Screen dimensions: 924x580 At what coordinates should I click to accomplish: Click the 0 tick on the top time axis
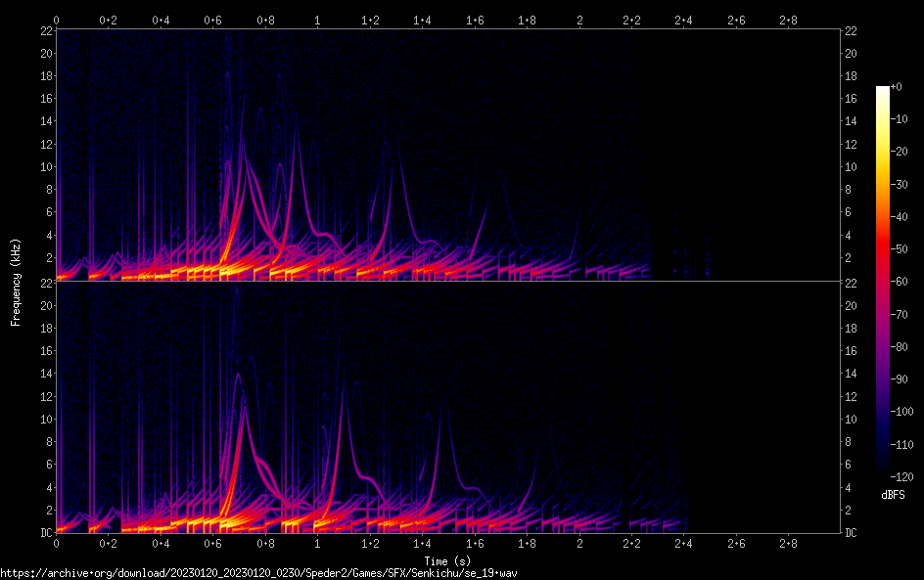pos(56,20)
